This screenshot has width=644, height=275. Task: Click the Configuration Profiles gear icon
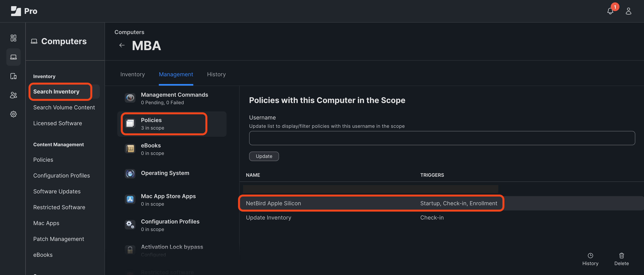(x=130, y=224)
